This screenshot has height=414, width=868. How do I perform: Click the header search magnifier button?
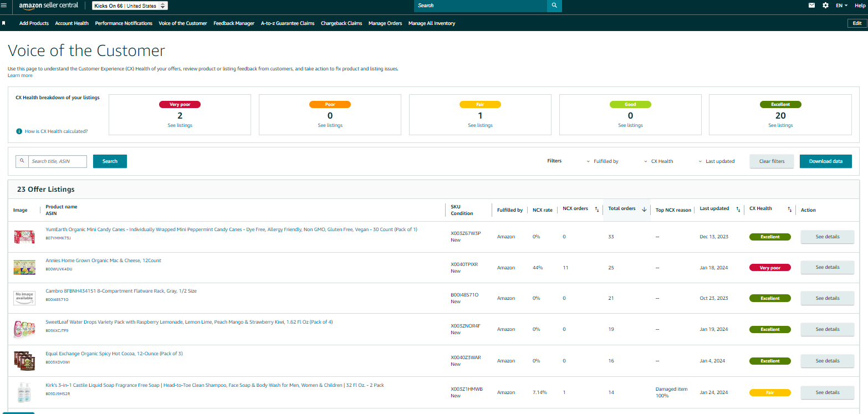[x=554, y=6]
